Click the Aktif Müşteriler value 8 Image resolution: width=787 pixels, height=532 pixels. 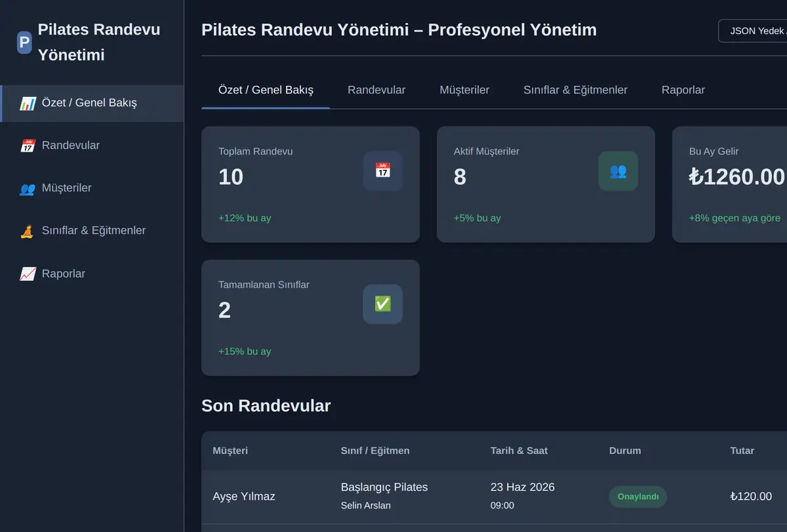point(460,177)
